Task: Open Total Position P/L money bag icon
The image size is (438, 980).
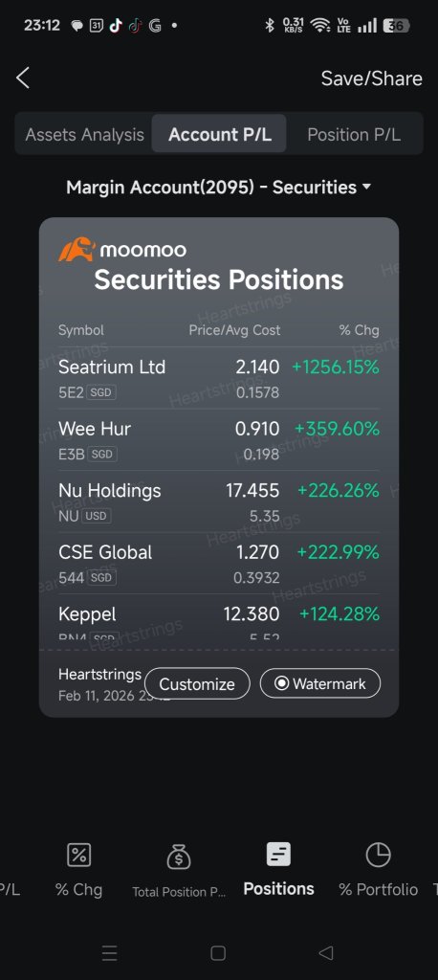Action: pyautogui.click(x=179, y=856)
